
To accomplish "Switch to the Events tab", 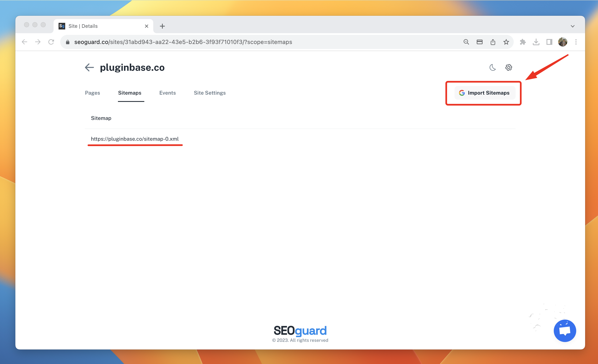I will (167, 93).
